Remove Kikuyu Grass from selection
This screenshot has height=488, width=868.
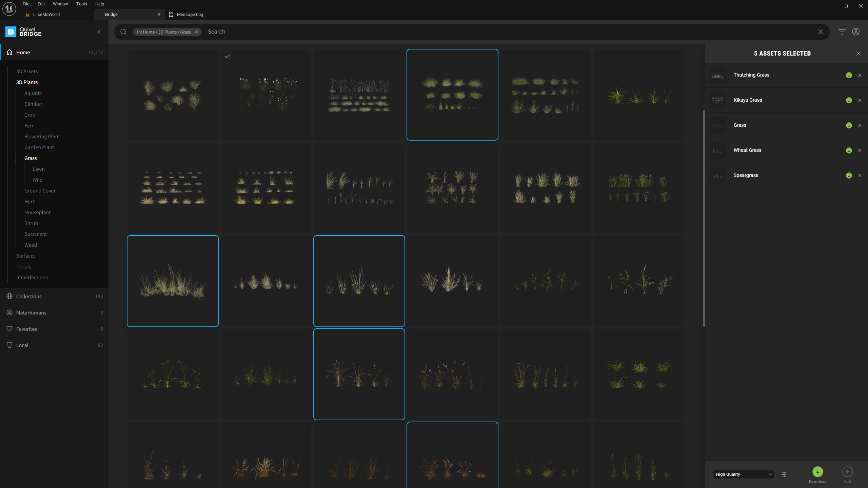coord(860,100)
